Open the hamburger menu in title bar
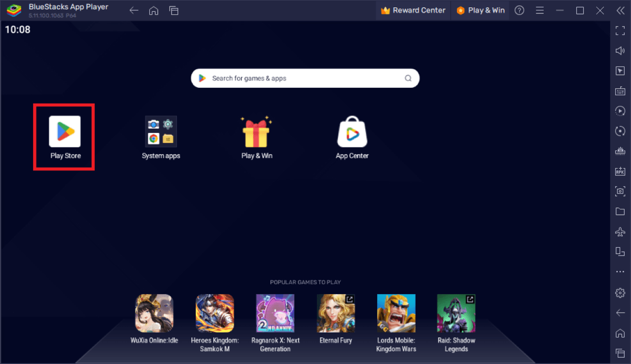 [x=540, y=10]
